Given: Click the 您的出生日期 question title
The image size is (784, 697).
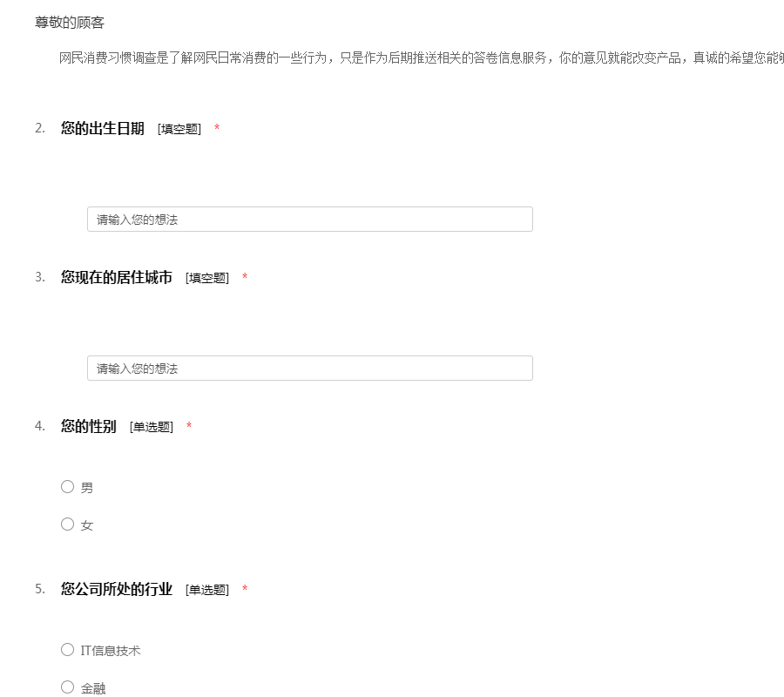Looking at the screenshot, I should pos(103,129).
